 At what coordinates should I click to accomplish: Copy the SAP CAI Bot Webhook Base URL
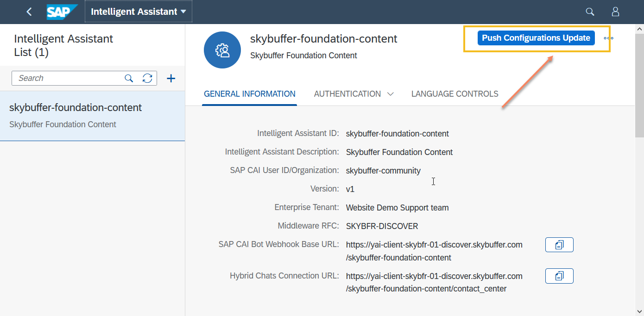point(559,245)
